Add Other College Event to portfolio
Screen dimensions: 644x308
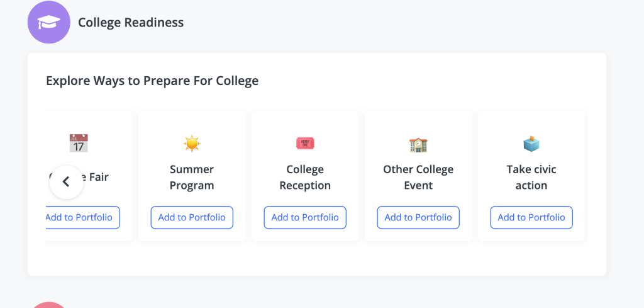[x=418, y=217]
